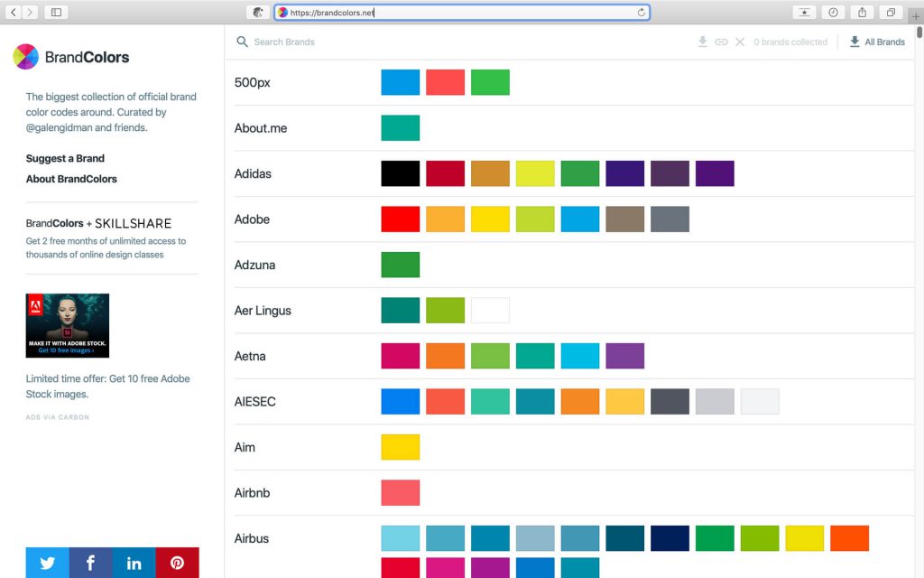The height and width of the screenshot is (578, 924).
Task: Click the extension icon left of address bar
Action: [x=257, y=12]
